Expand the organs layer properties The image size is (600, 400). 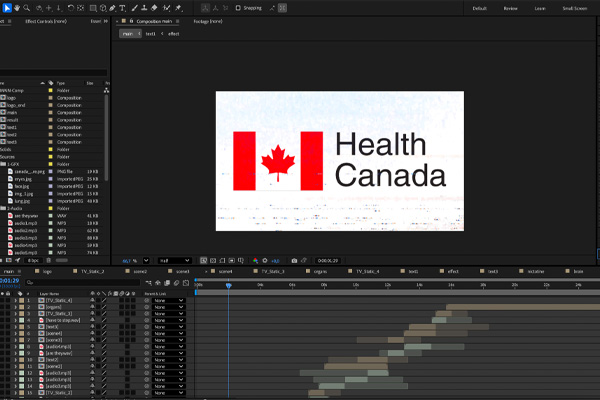click(x=16, y=307)
